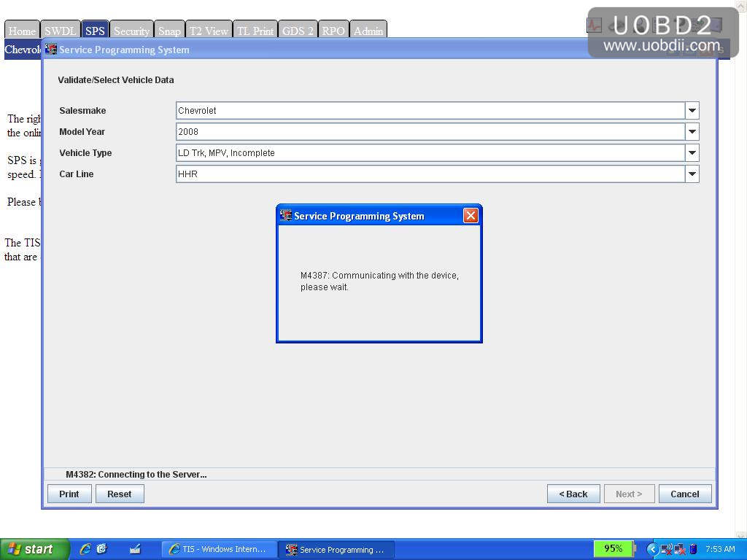Click the second network connection tray icon
The width and height of the screenshot is (747, 560).
(x=680, y=550)
